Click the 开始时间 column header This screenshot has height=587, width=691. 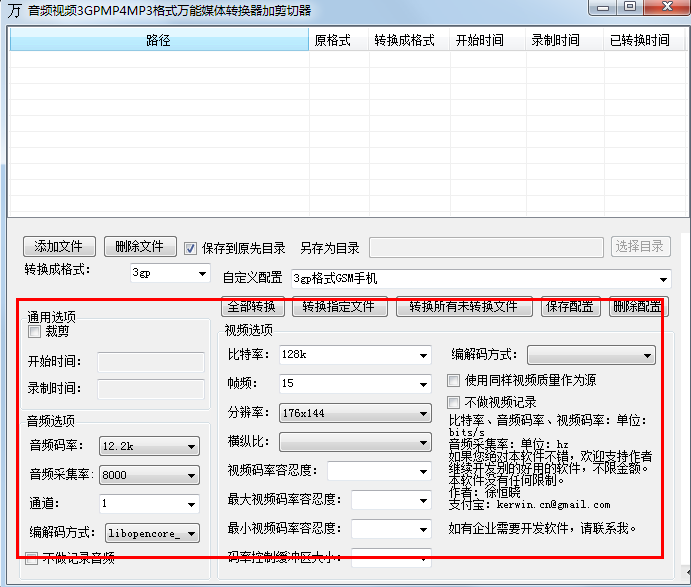pos(487,40)
